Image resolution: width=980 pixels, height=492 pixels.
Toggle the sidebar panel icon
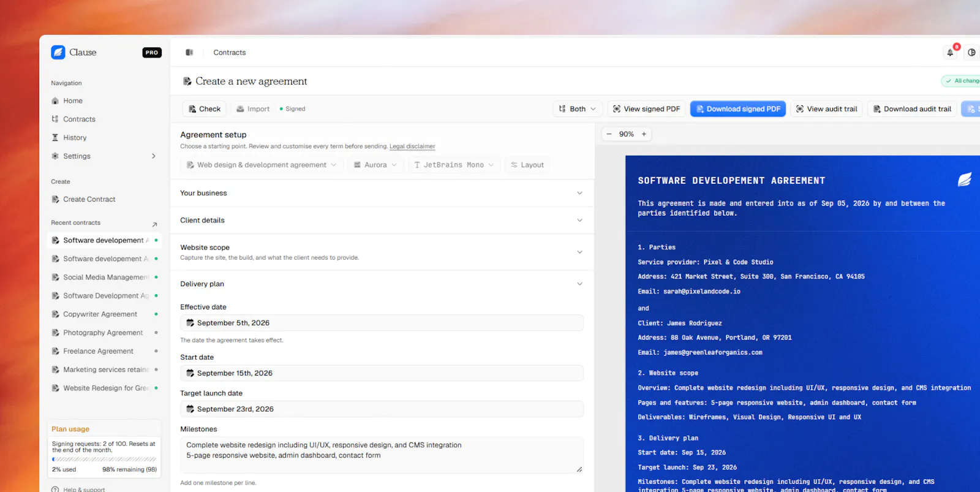(189, 53)
